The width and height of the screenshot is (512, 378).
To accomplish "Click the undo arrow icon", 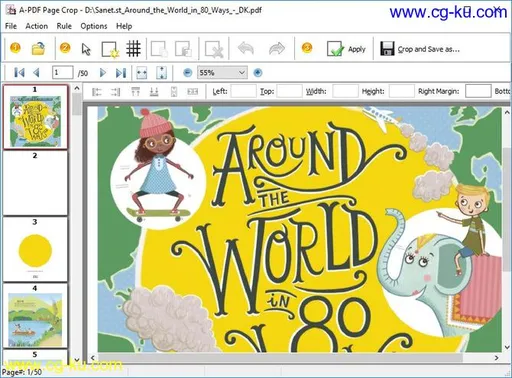I will pyautogui.click(x=246, y=49).
